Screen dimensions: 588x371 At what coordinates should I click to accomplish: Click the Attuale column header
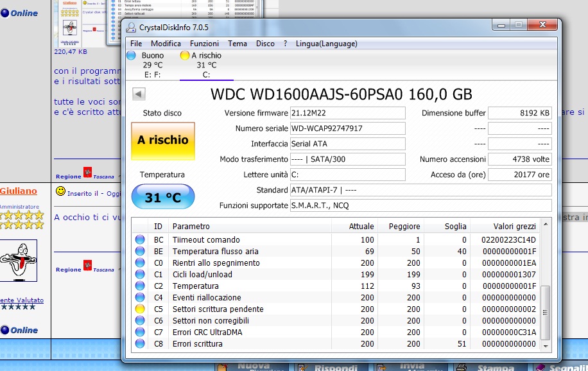pos(354,226)
